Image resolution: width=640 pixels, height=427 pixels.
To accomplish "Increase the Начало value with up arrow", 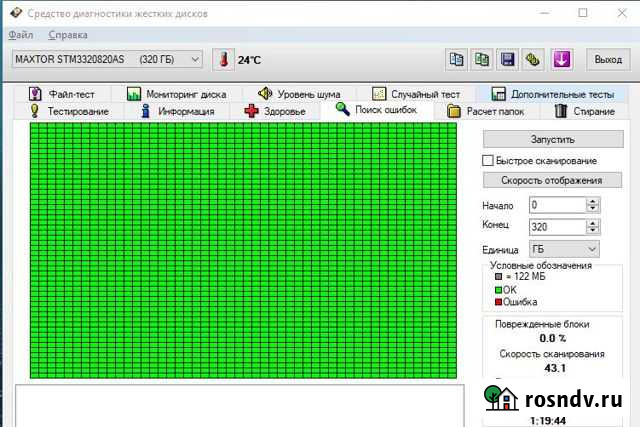I will point(593,200).
